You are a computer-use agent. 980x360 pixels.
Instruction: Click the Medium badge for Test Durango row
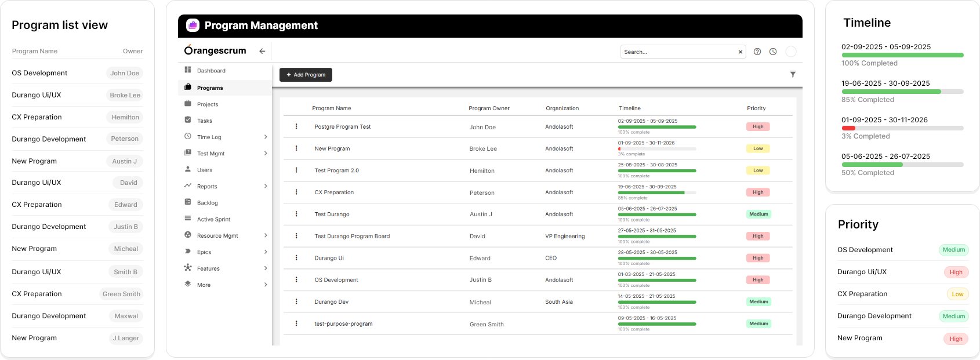[x=758, y=214]
